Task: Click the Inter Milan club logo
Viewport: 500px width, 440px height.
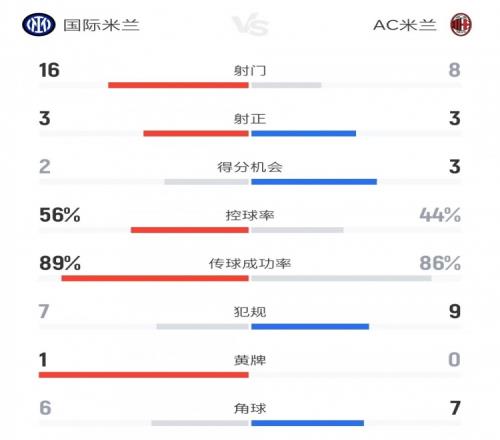Action: point(39,25)
